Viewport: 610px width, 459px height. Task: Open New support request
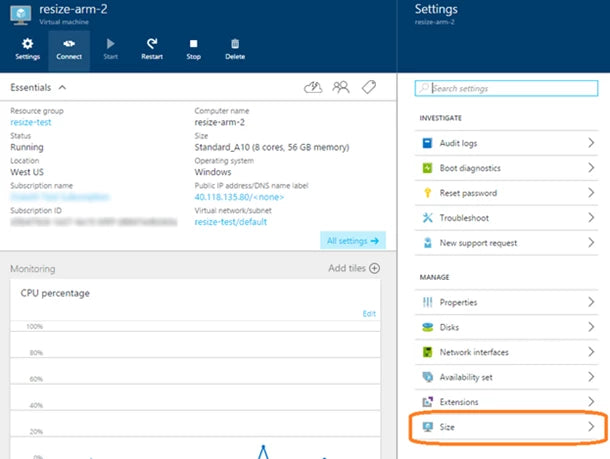(x=507, y=243)
